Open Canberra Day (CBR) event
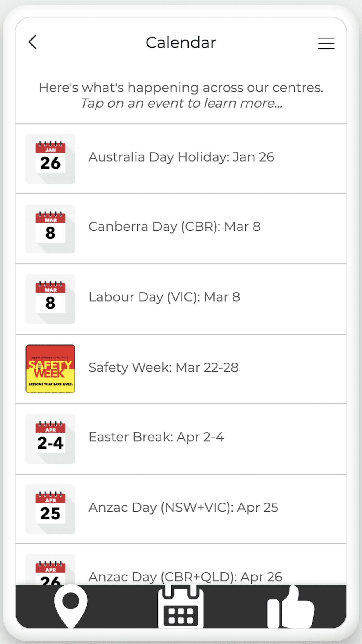362x644 pixels. [174, 227]
